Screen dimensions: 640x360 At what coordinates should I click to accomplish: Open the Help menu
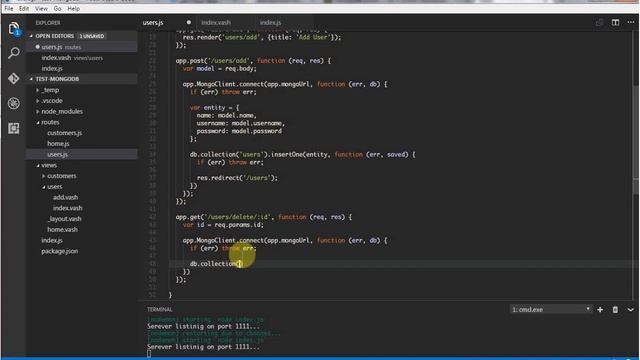click(x=73, y=8)
